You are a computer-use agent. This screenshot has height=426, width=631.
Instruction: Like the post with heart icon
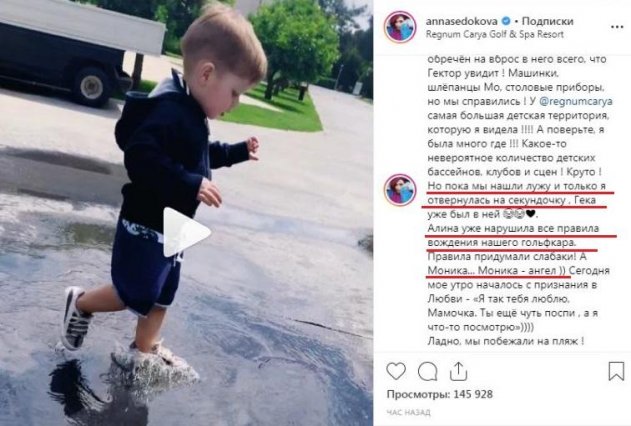396,371
